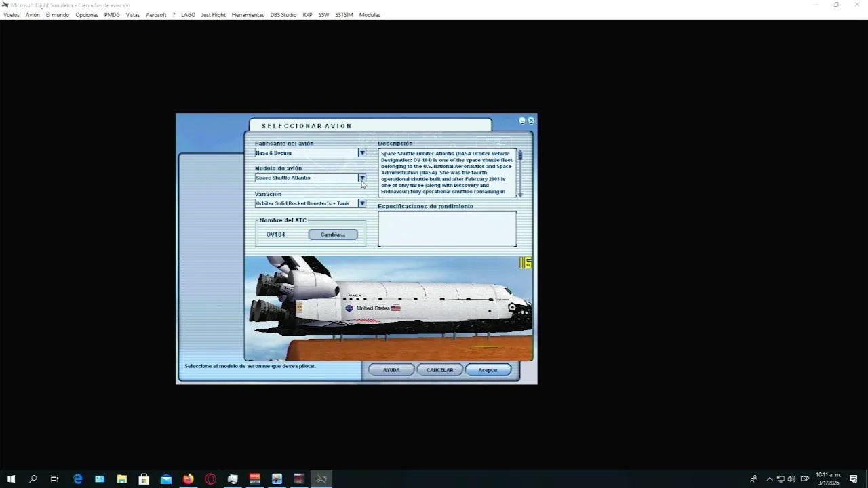
Task: Click the Aceptar button
Action: [x=488, y=370]
